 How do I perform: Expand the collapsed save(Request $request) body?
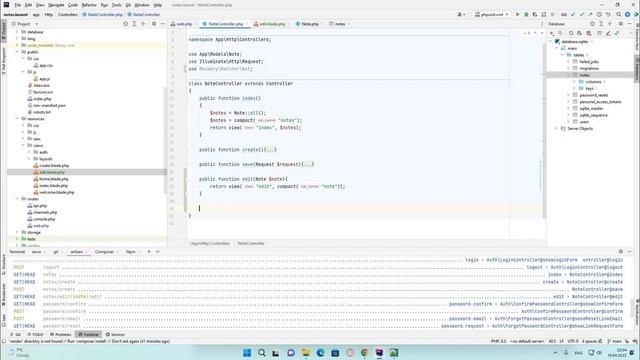tap(308, 164)
